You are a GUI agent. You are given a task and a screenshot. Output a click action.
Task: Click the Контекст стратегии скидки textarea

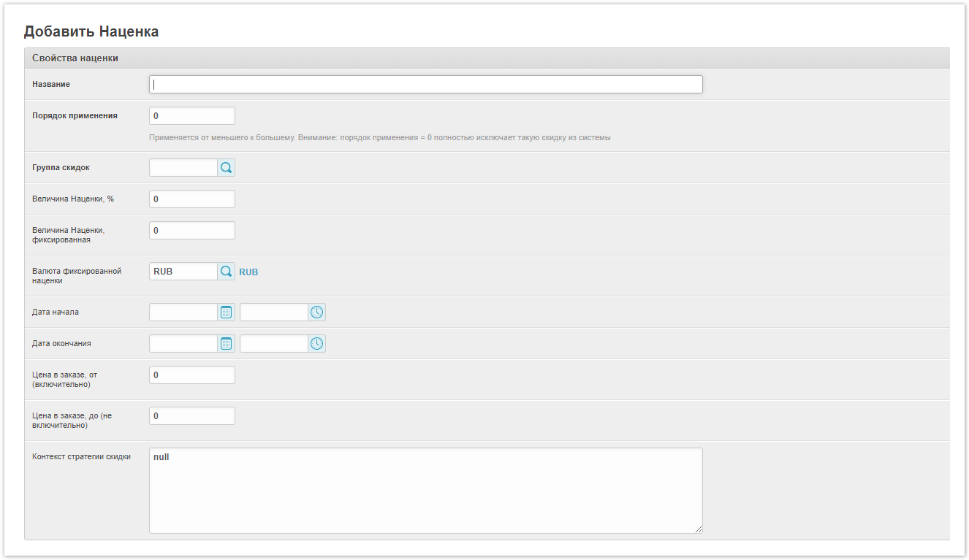[x=425, y=491]
